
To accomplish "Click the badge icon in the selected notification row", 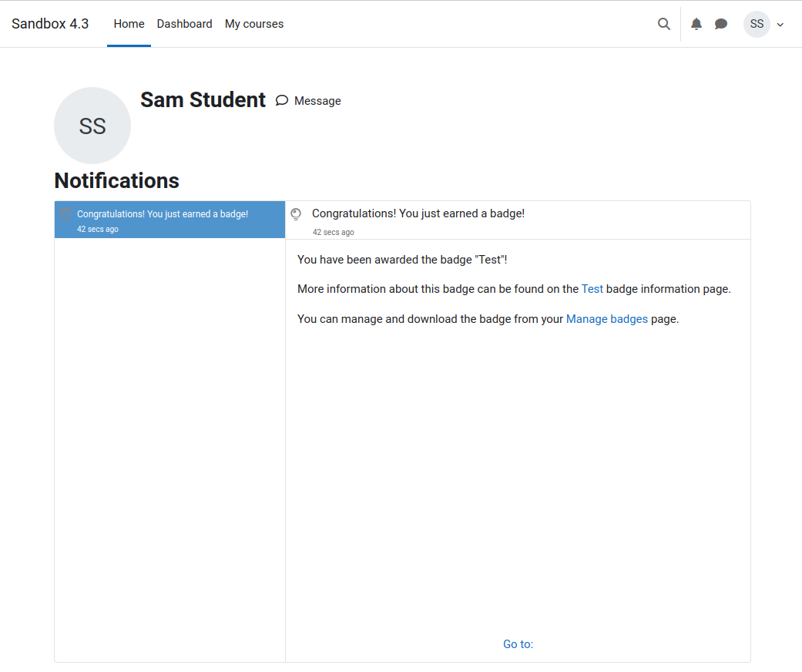I will tap(65, 214).
